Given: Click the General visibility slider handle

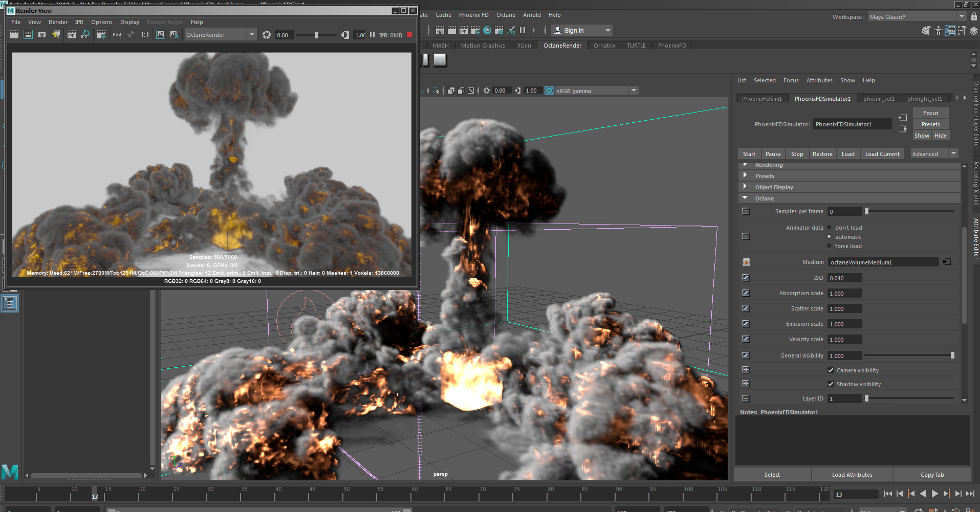Looking at the screenshot, I should (952, 355).
